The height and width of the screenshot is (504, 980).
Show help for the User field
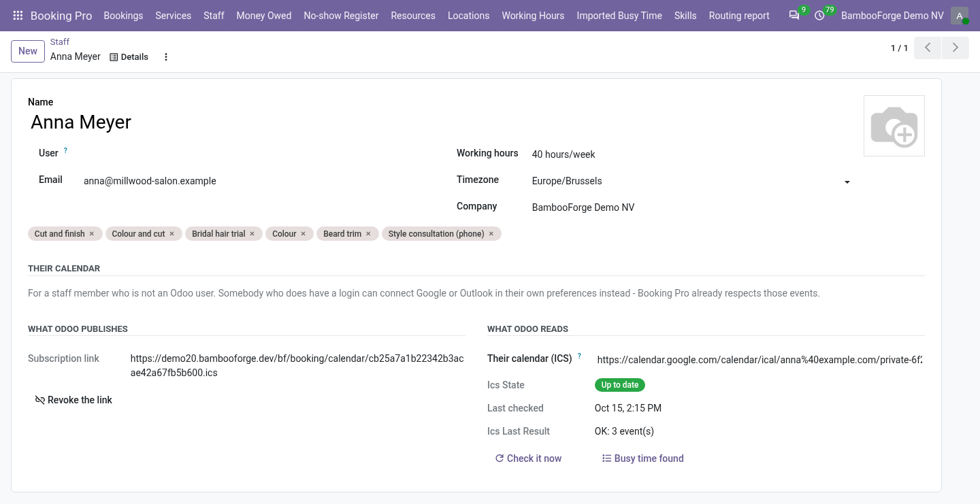(66, 150)
